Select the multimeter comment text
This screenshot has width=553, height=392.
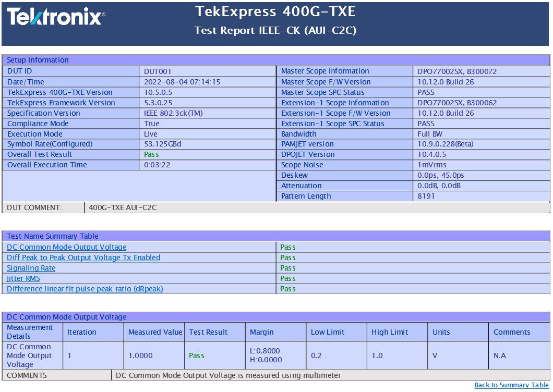228,375
